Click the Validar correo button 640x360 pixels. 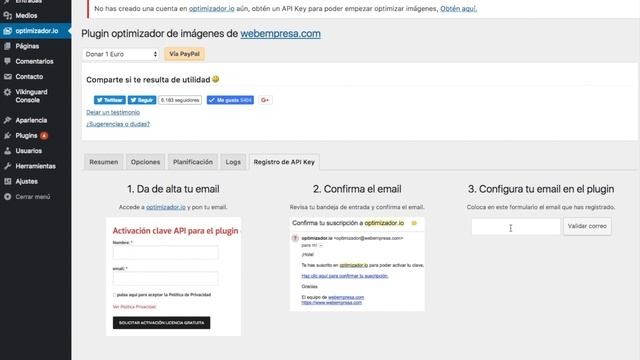(587, 226)
